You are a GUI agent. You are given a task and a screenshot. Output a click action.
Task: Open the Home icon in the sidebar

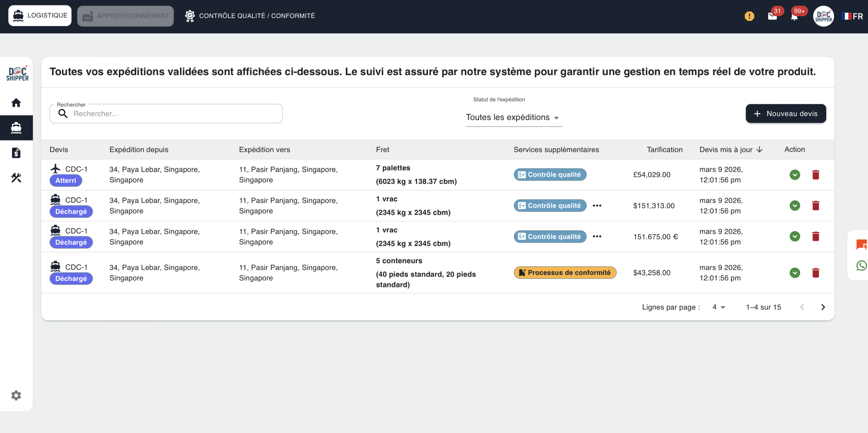(16, 103)
